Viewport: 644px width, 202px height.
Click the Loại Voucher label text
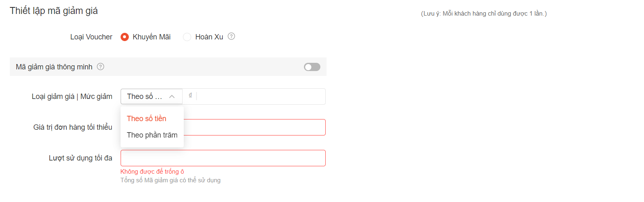(91, 37)
